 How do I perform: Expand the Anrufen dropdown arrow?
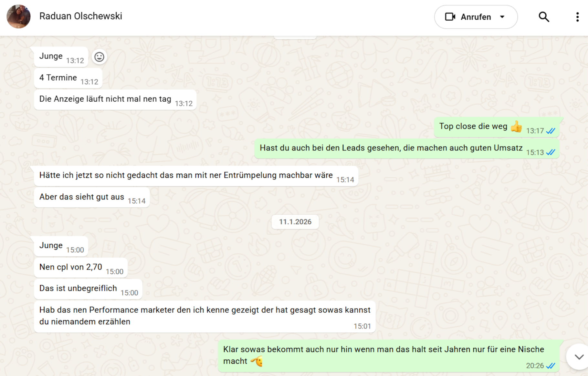[x=502, y=17]
